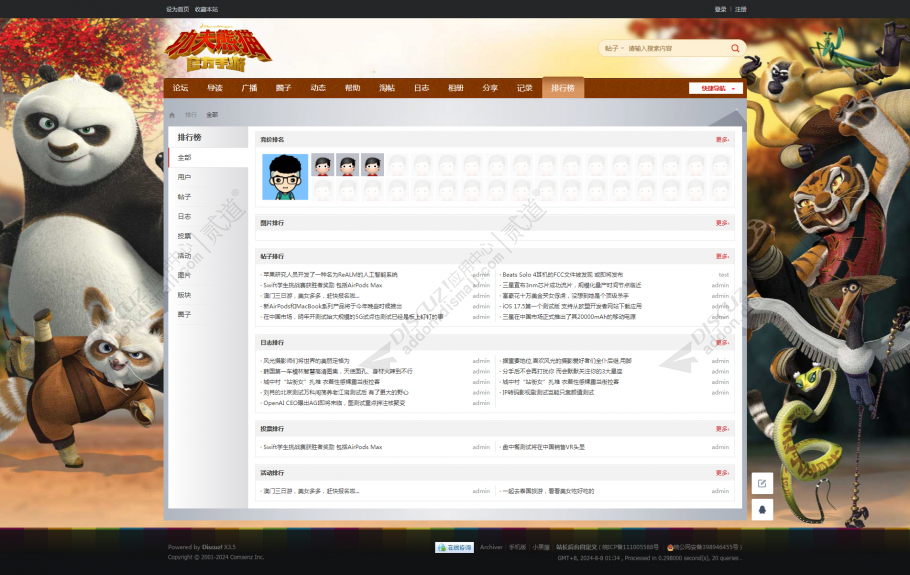Open the 论坛 nav tab
This screenshot has width=910, height=575.
[180, 88]
